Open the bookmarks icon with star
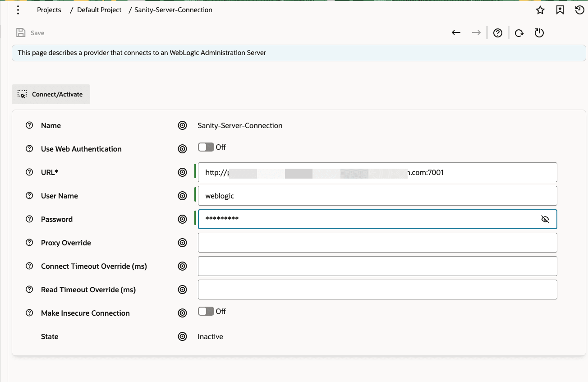Viewport: 588px width, 382px height. (560, 10)
